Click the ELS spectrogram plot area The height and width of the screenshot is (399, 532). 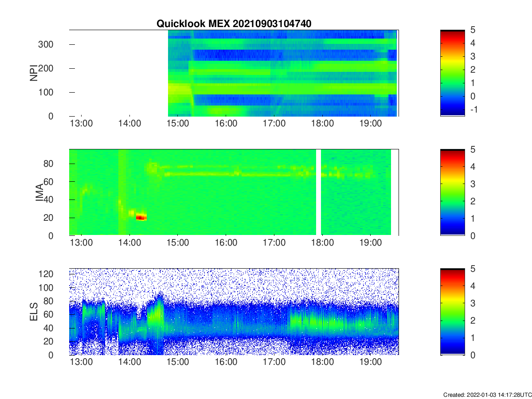coord(234,312)
